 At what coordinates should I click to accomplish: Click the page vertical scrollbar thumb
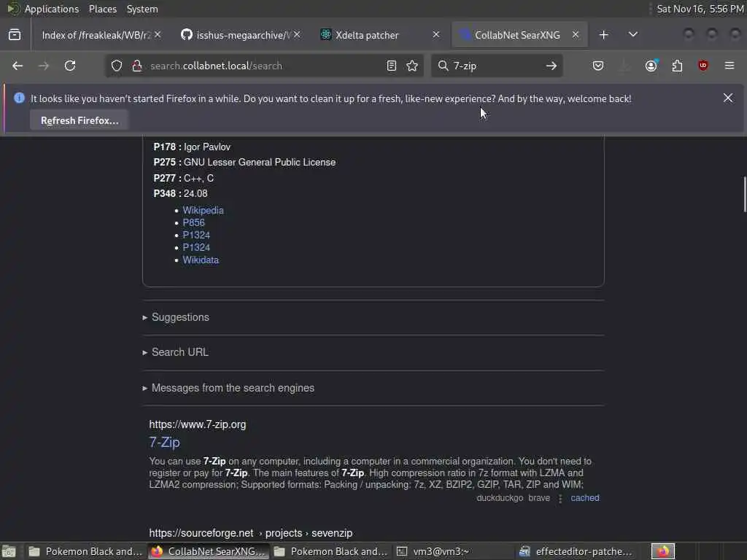coord(744,194)
